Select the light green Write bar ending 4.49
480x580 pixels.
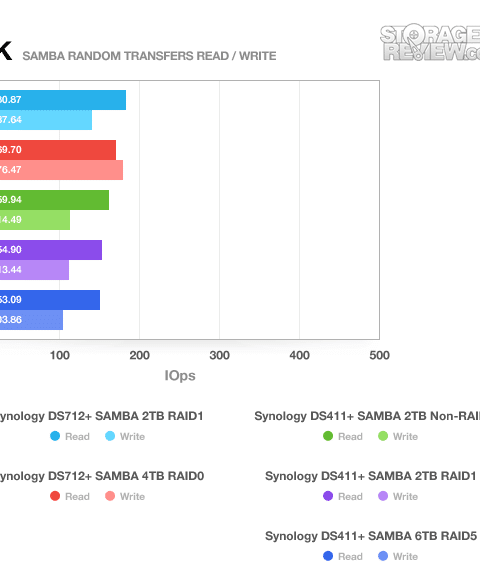35,220
